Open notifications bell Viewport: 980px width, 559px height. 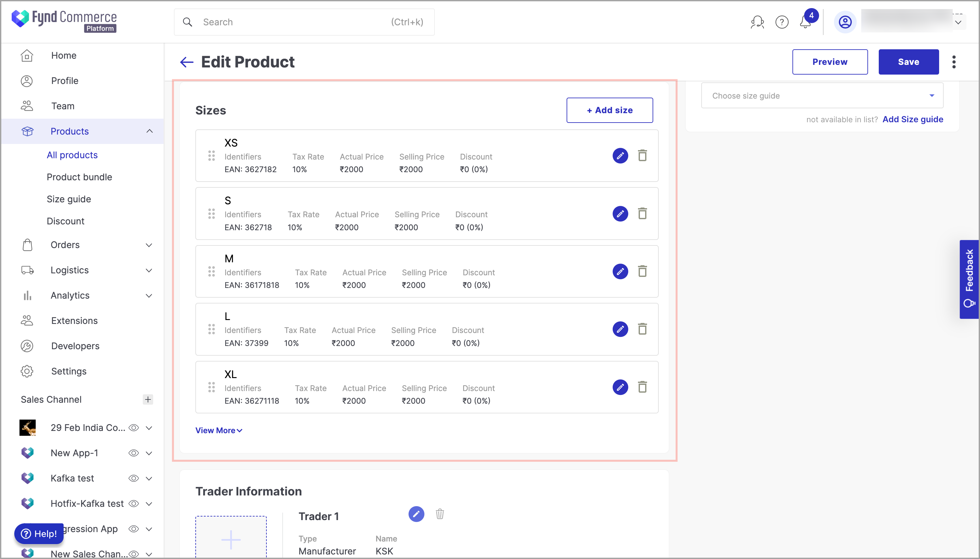[806, 22]
